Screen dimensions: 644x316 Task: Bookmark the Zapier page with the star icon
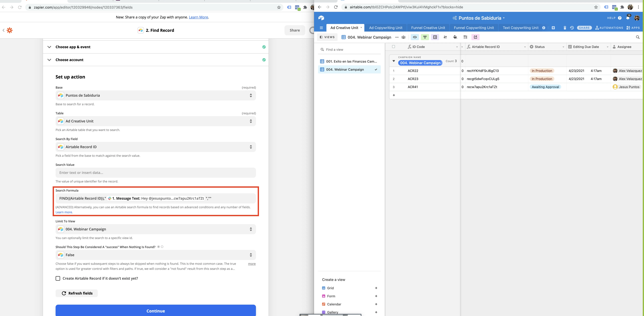[279, 7]
